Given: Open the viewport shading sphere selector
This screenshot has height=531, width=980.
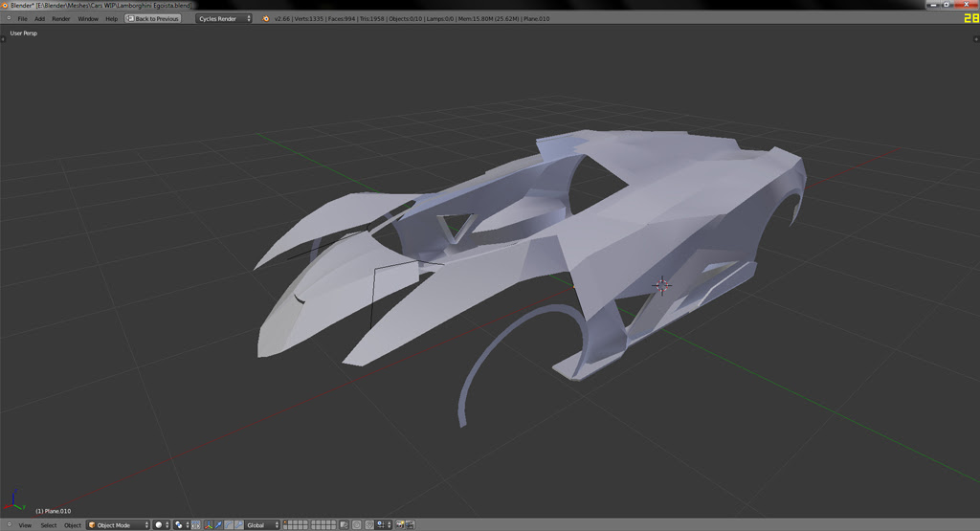Looking at the screenshot, I should [x=161, y=525].
